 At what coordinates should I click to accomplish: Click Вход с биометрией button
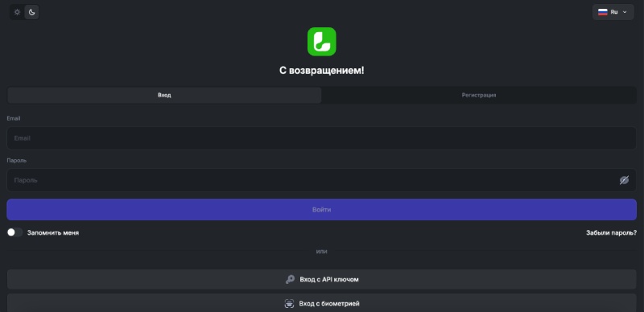(321, 303)
